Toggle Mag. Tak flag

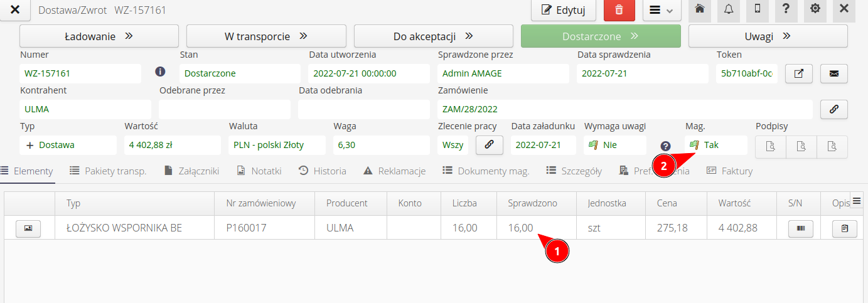pyautogui.click(x=716, y=145)
